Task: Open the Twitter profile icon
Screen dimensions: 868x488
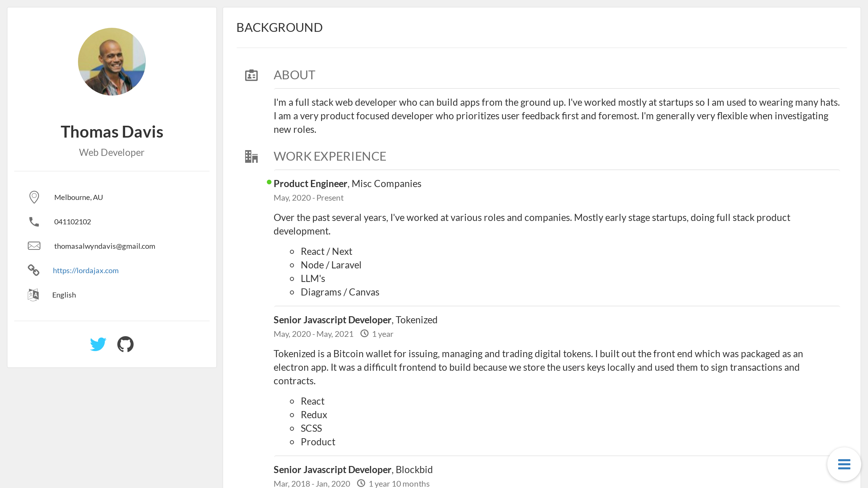Action: tap(98, 344)
